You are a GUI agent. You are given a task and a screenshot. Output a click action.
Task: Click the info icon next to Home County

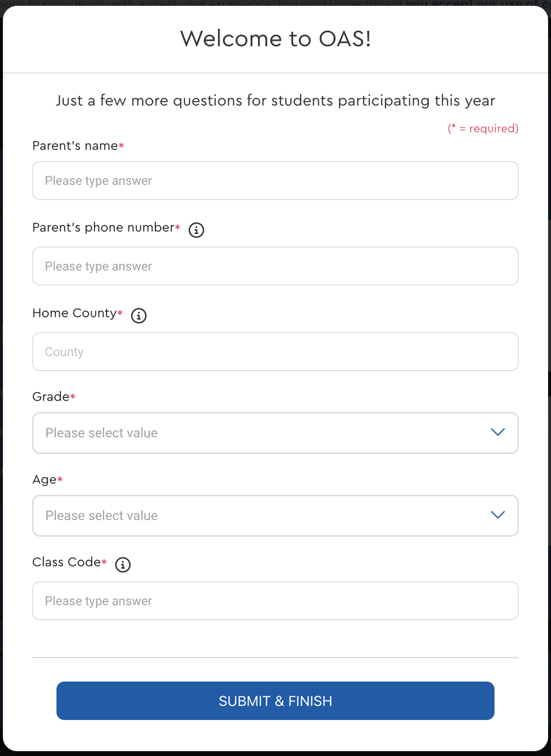[x=139, y=315]
